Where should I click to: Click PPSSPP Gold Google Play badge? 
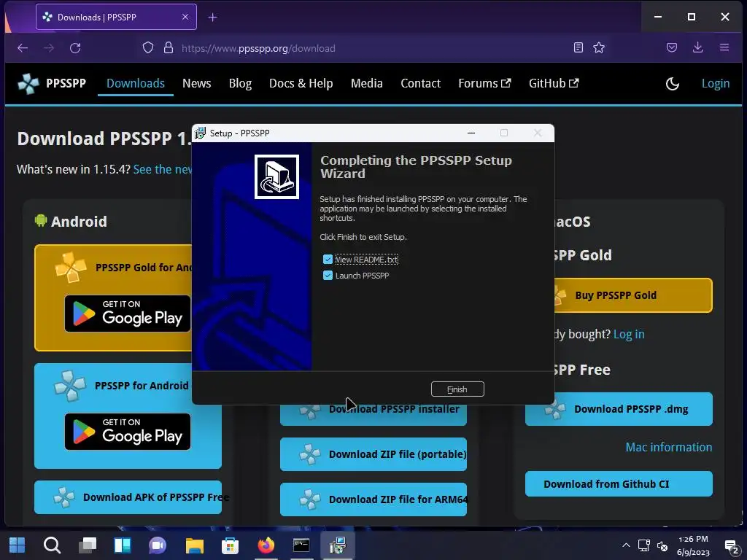(x=127, y=314)
